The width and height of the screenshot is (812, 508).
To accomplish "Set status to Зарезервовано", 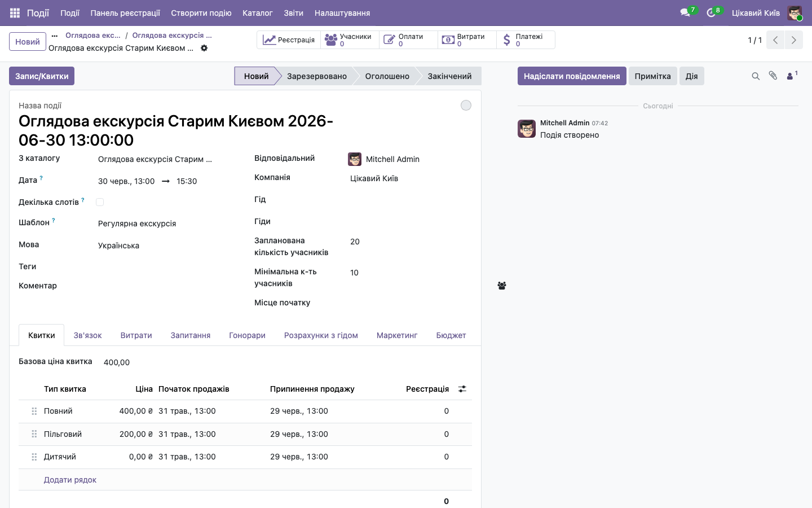I will (317, 76).
